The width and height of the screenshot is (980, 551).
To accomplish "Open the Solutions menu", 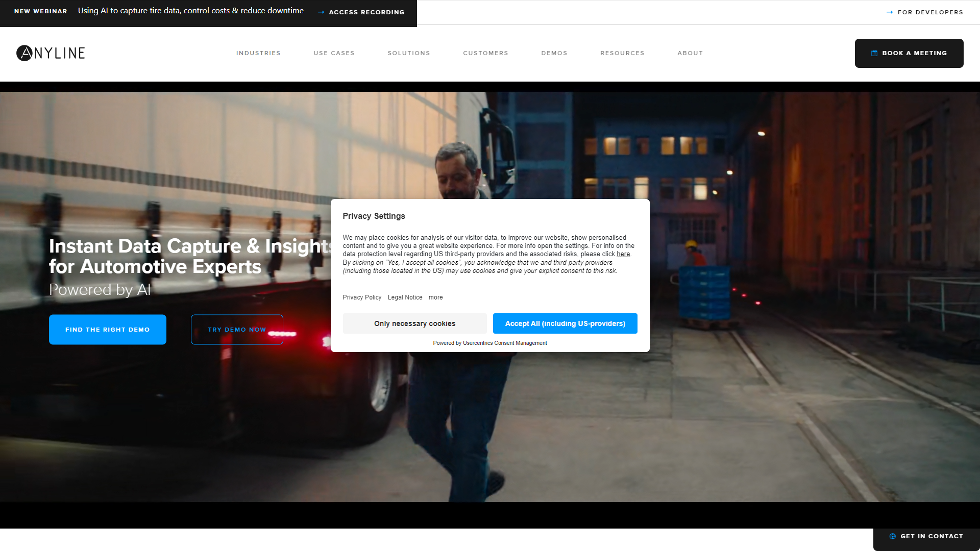I will (409, 53).
